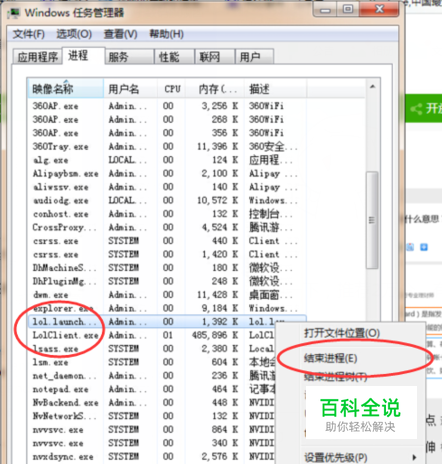Sort by 内存 column header
Screen dimensions: 442x464
tap(215, 89)
